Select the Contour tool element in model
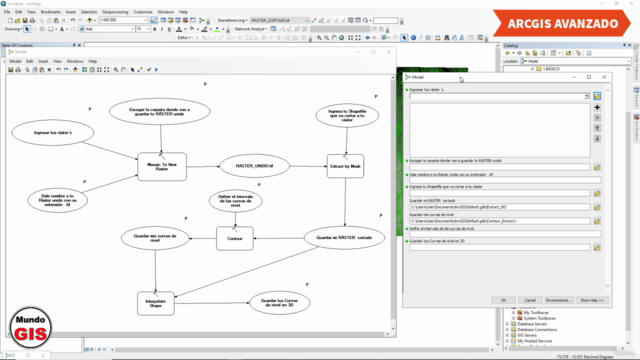 click(235, 238)
